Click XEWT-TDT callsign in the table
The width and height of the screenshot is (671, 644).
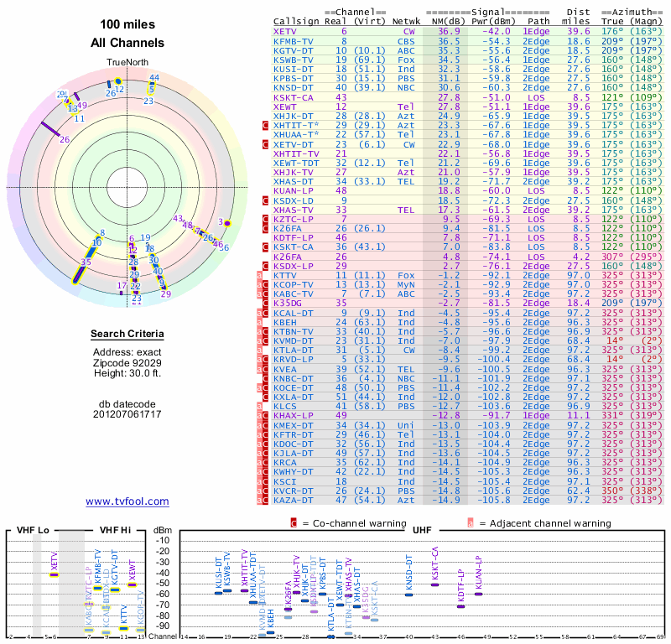(296, 163)
